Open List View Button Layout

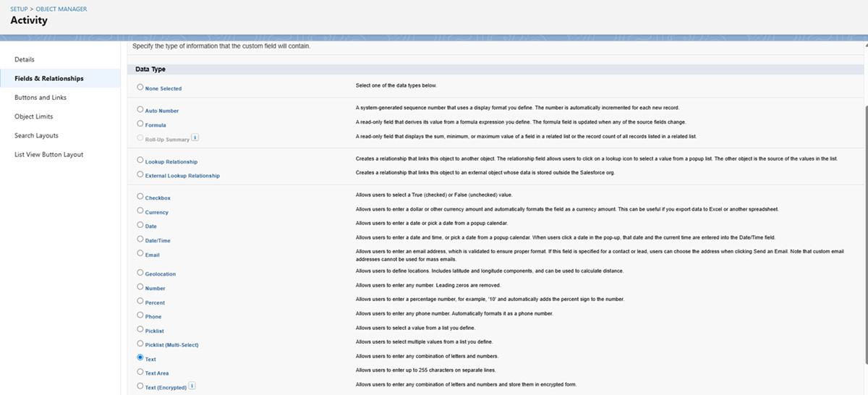(x=48, y=154)
